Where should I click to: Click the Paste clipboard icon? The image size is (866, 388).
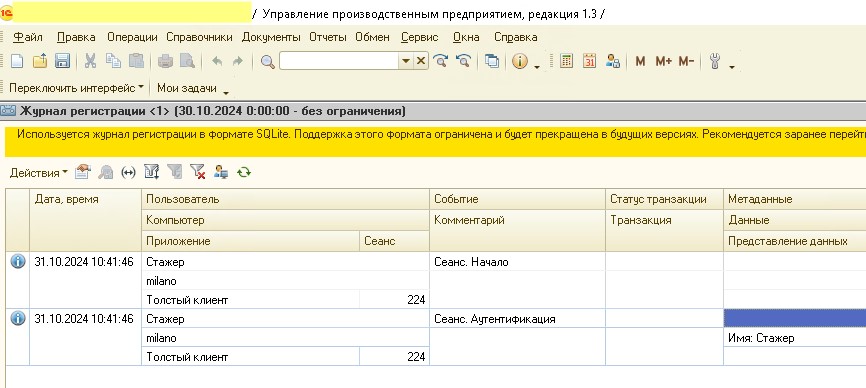(x=136, y=61)
